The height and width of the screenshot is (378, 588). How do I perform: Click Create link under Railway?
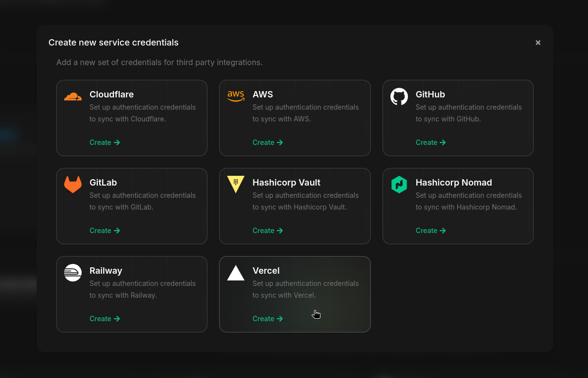tap(105, 319)
